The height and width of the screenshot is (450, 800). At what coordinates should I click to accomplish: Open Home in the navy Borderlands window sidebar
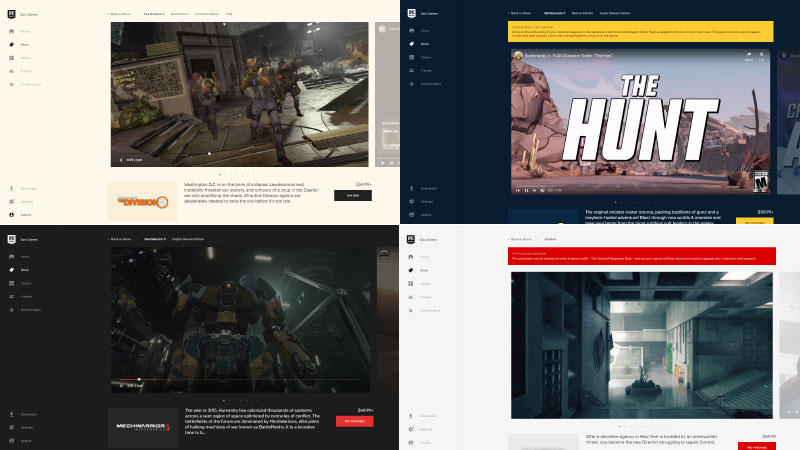(x=419, y=31)
